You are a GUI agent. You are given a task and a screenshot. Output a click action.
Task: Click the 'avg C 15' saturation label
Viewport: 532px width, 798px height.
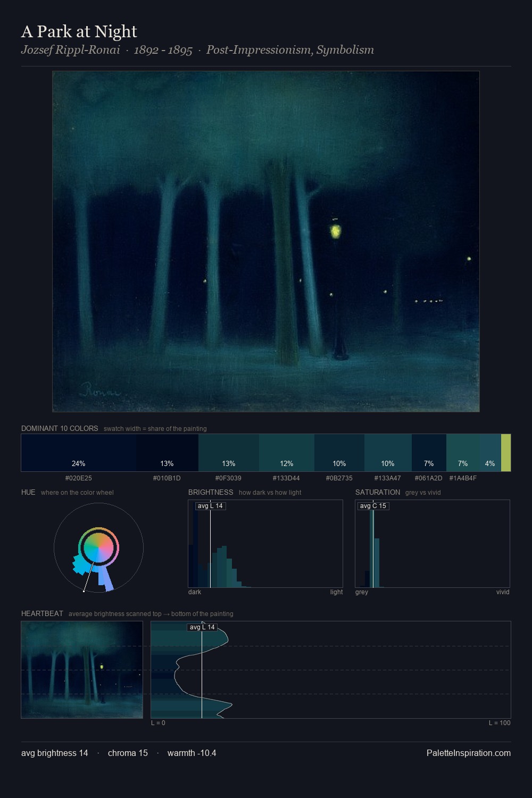point(373,506)
